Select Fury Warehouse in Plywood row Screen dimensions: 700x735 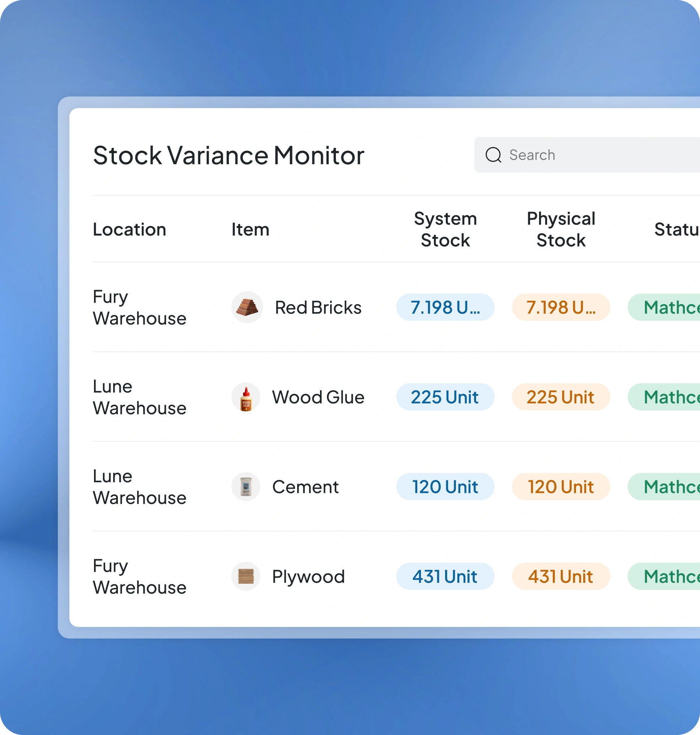coord(140,576)
